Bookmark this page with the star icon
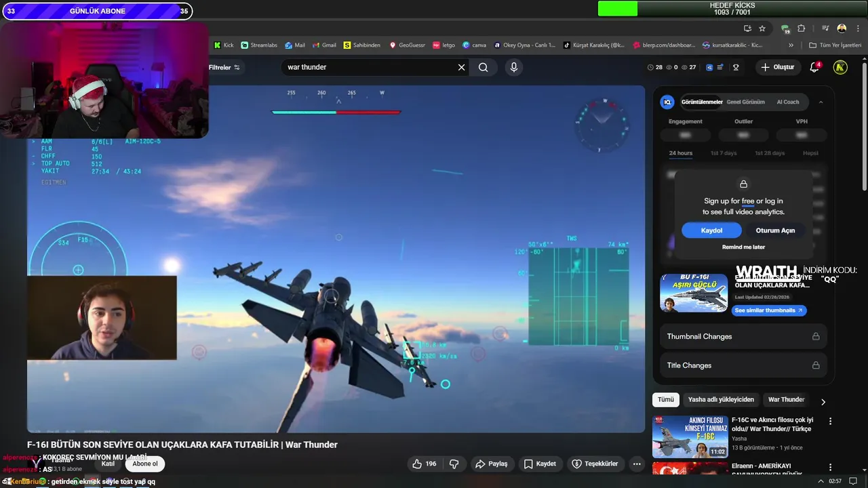 point(762,28)
